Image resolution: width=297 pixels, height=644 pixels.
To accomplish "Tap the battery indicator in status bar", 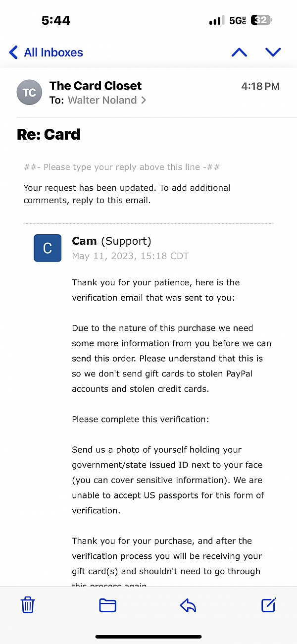I will (262, 20).
